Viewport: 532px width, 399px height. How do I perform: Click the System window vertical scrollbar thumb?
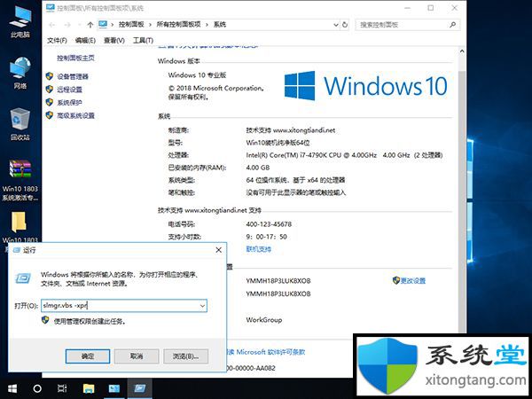[x=462, y=200]
